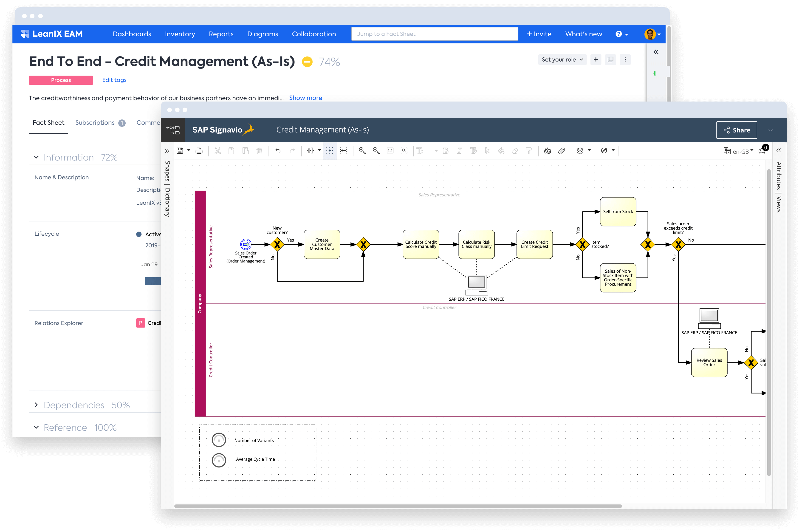Viewport: 802px width, 532px height.
Task: Click the Signavio horizontal scrollbar
Action: tap(398, 506)
